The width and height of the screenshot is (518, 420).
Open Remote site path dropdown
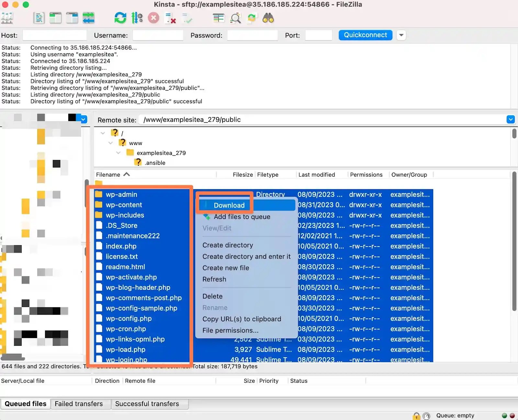click(511, 119)
